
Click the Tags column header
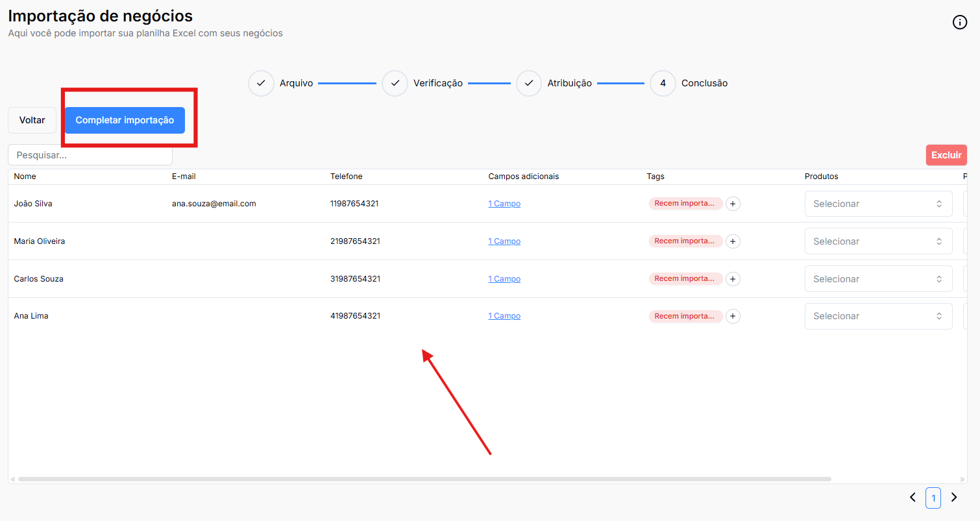pyautogui.click(x=655, y=176)
